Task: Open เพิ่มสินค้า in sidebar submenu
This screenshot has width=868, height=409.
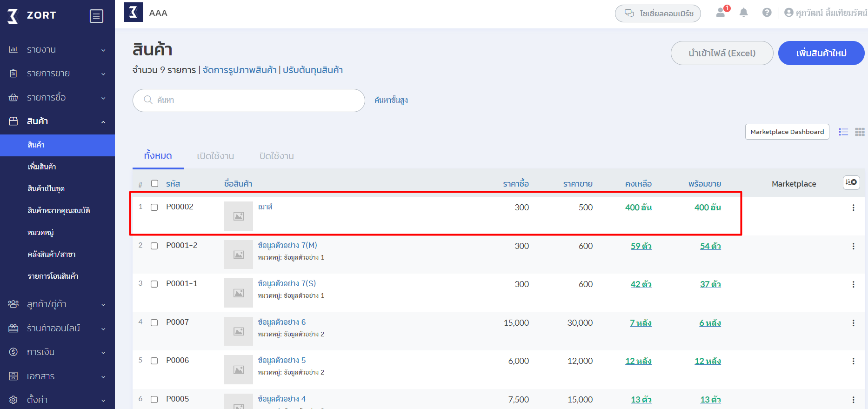Action: tap(42, 167)
